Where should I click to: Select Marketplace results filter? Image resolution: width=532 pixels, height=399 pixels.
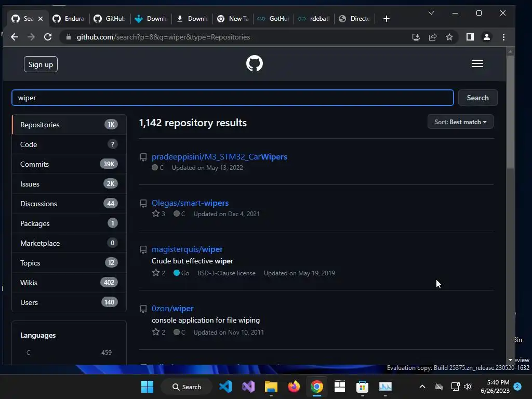tap(69, 243)
